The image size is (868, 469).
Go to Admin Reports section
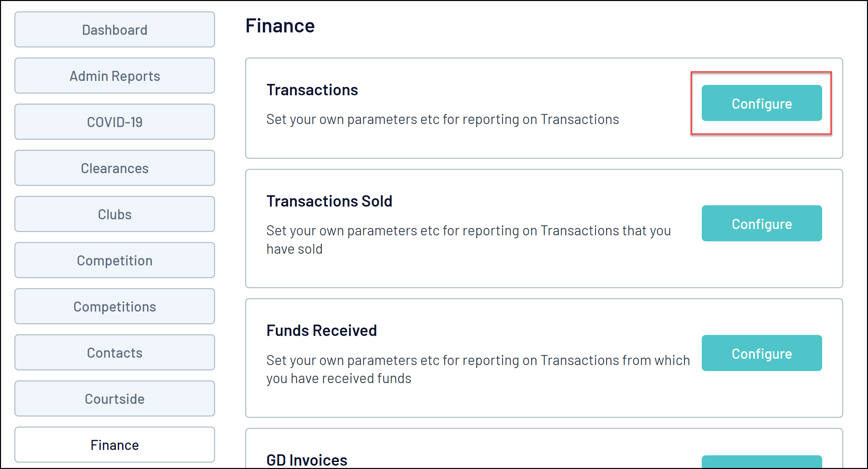point(115,76)
